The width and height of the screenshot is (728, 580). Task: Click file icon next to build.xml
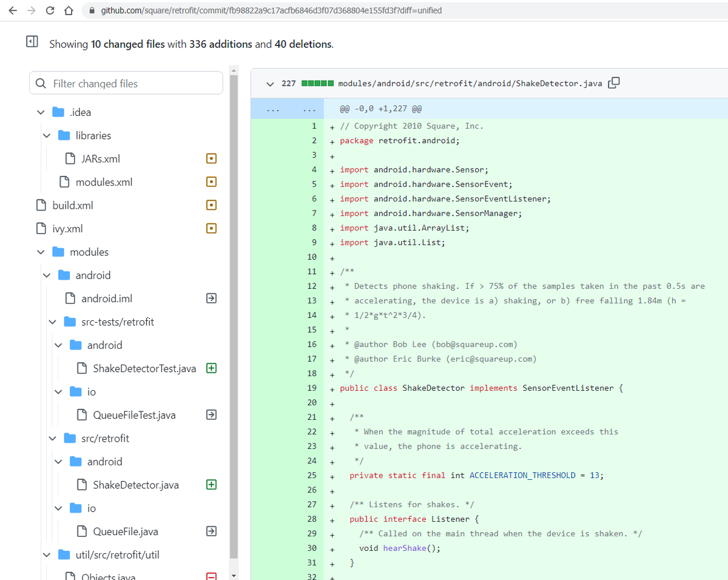click(x=41, y=205)
